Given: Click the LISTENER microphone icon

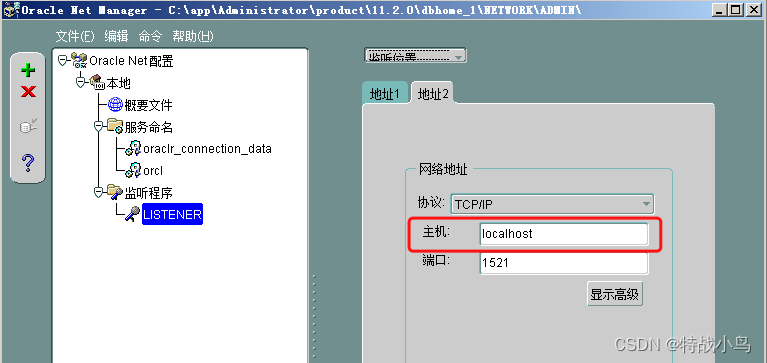Looking at the screenshot, I should tap(133, 214).
